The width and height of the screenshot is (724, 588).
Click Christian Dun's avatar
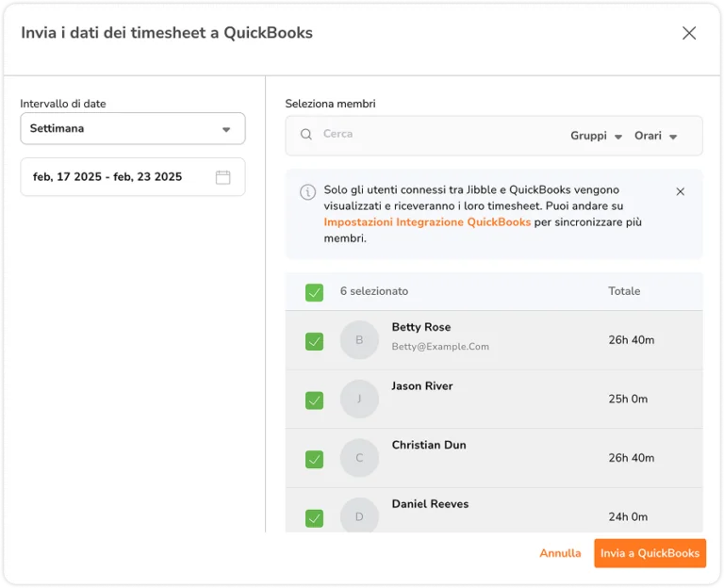359,458
